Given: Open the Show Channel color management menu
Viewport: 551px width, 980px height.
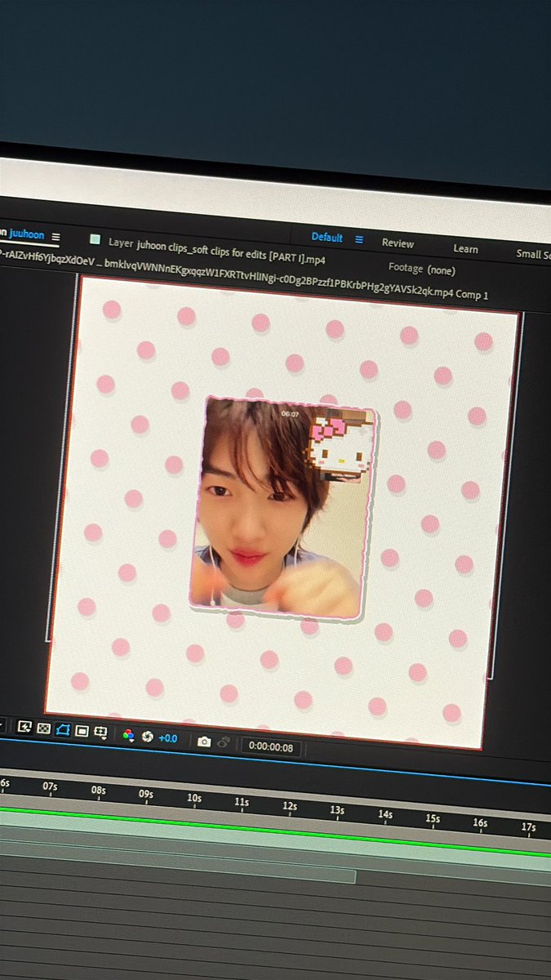Looking at the screenshot, I should (x=128, y=735).
